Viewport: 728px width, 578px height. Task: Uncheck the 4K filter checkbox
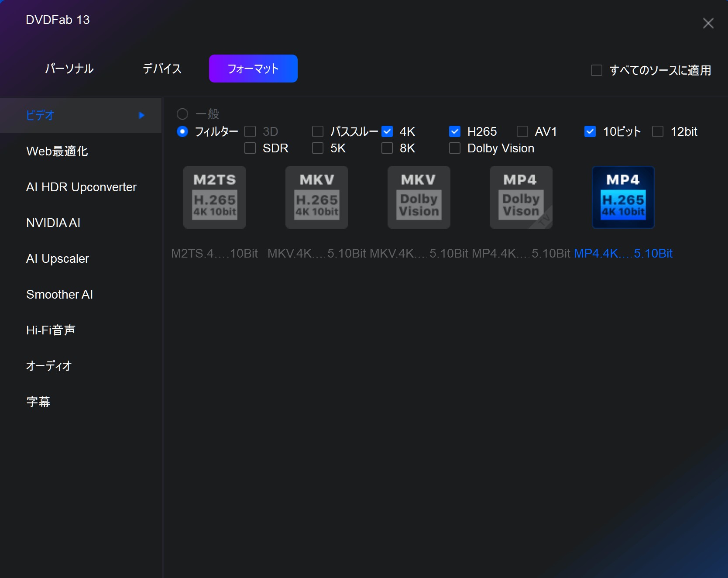[x=387, y=131]
